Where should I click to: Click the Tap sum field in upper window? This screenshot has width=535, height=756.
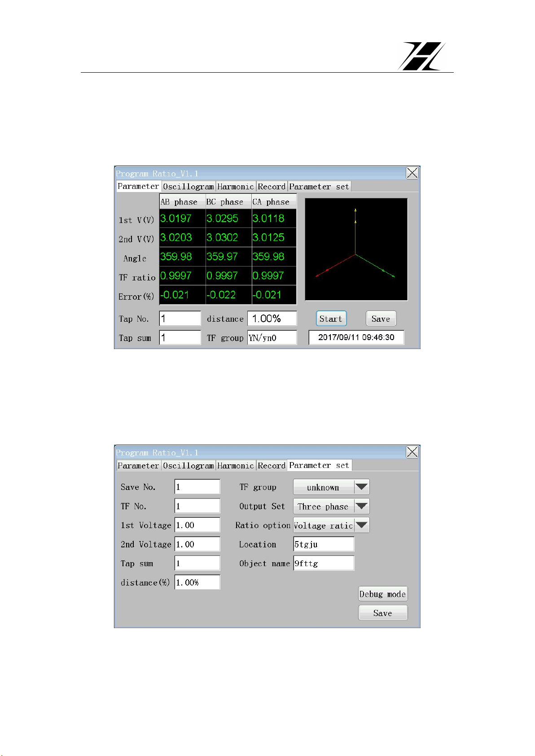coord(180,337)
